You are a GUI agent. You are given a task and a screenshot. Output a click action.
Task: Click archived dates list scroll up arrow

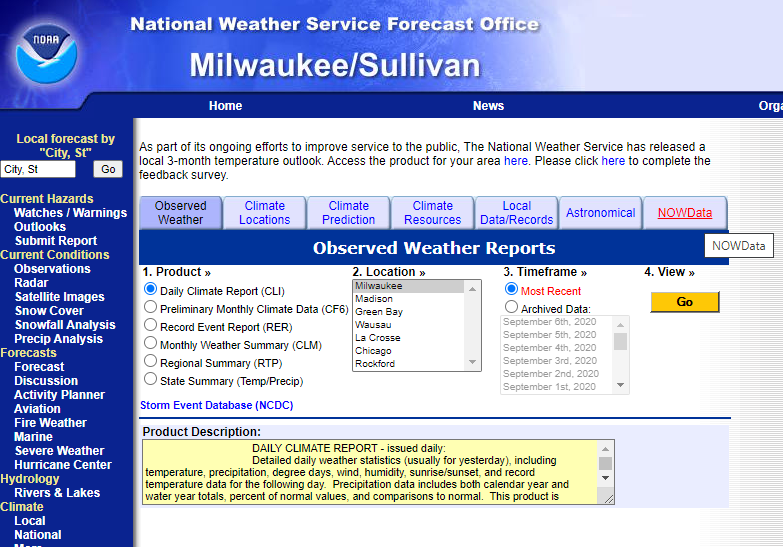[x=620, y=325]
